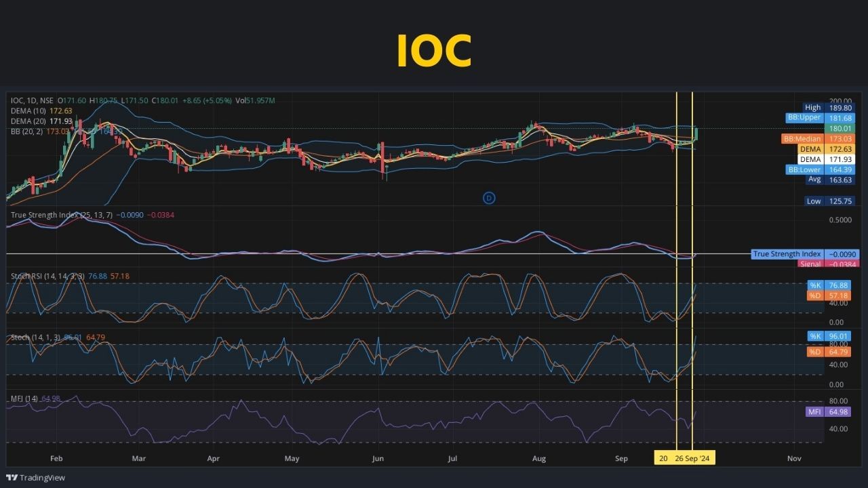The image size is (868, 488).
Task: Click the Low 125.75 label
Action: (x=829, y=201)
